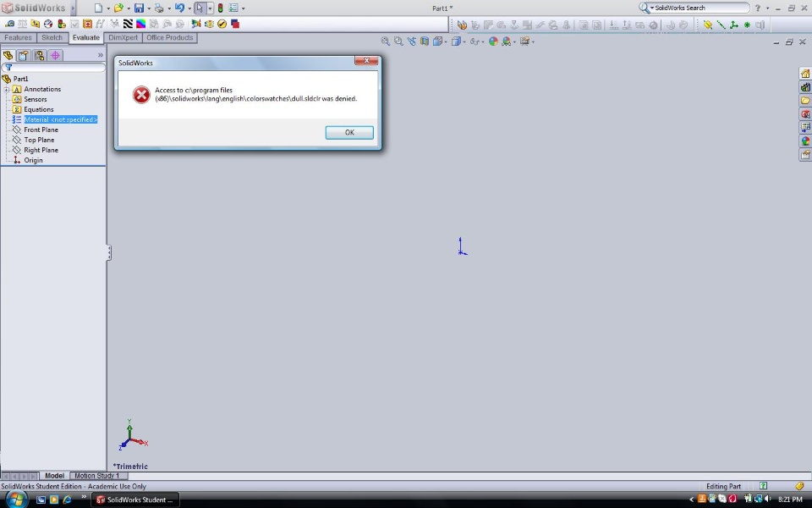Open the Statistics tool
The image size is (812, 508).
62,24
